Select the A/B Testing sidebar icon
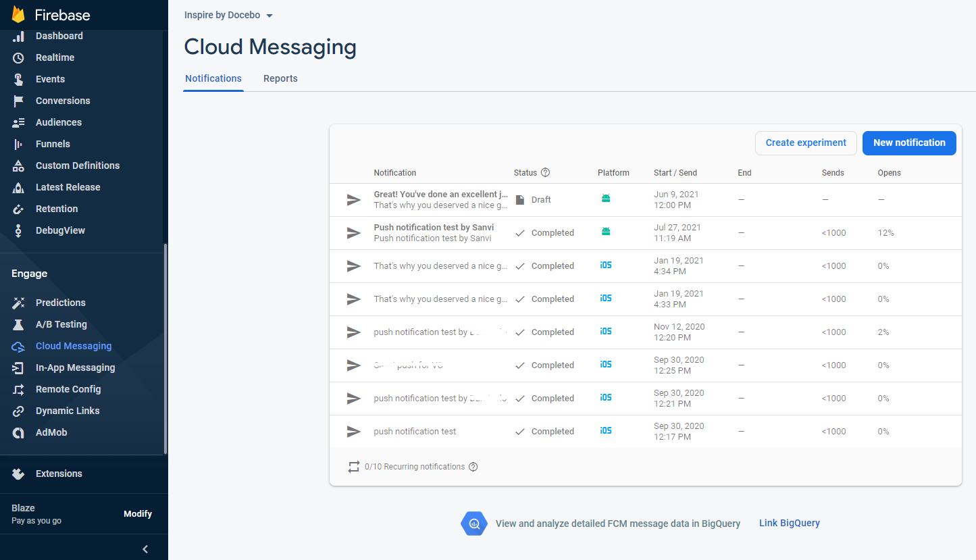976x560 pixels. 19,324
